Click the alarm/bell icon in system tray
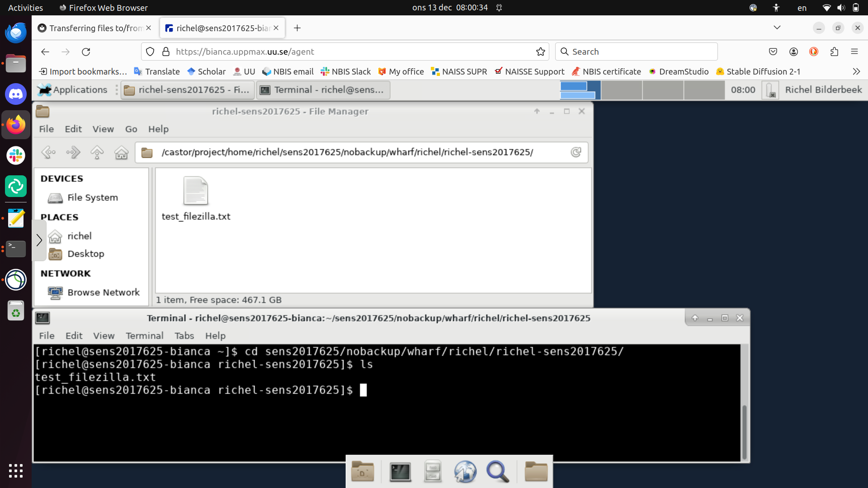This screenshot has width=868, height=488. click(x=499, y=8)
